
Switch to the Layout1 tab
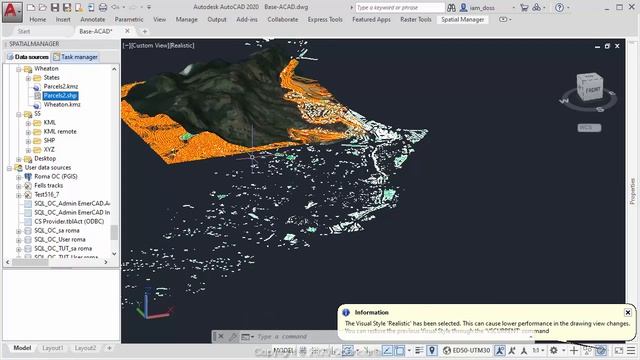pos(53,348)
